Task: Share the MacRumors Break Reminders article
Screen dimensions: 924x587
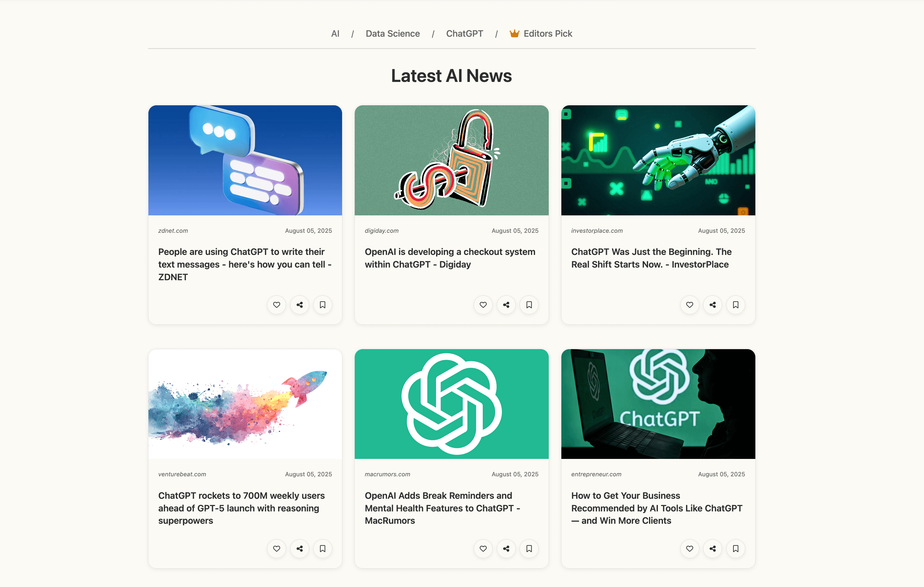Action: click(x=506, y=549)
